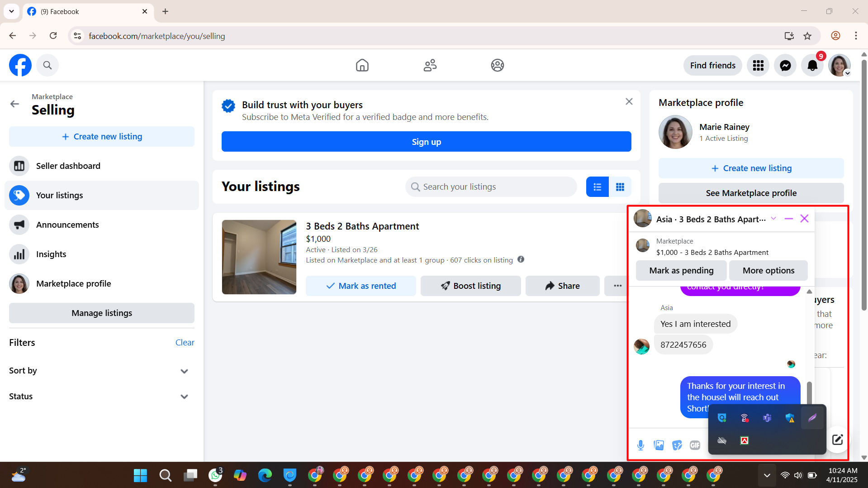
Task: Switch to grid view for listings
Action: [x=620, y=187]
